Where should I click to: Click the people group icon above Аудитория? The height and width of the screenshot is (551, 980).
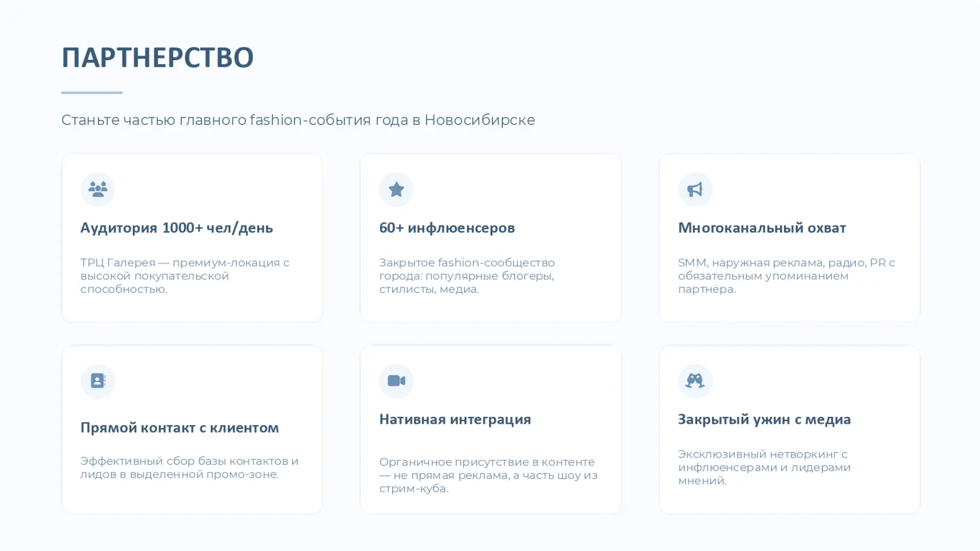tap(97, 189)
